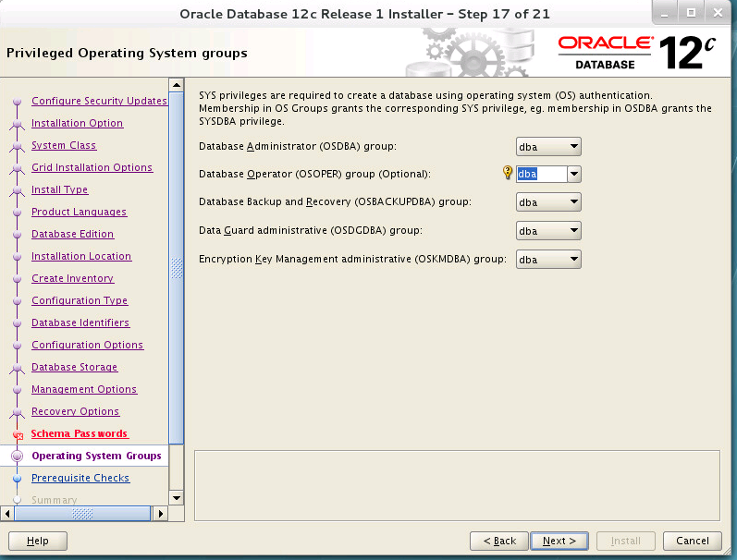Click the Schema Passwords error step icon
Screen dimensions: 737x560
coord(18,435)
